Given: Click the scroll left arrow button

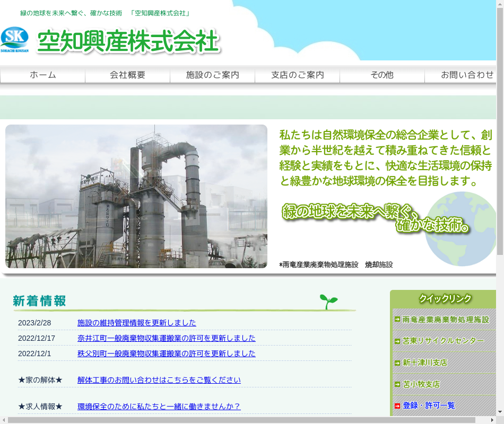Looking at the screenshot, I should [x=4, y=420].
